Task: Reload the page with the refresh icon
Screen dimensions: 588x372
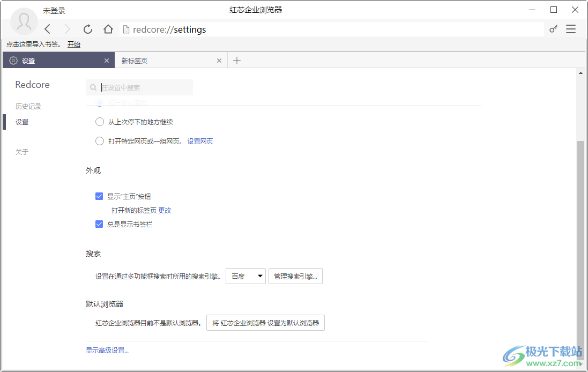Action: (x=88, y=29)
